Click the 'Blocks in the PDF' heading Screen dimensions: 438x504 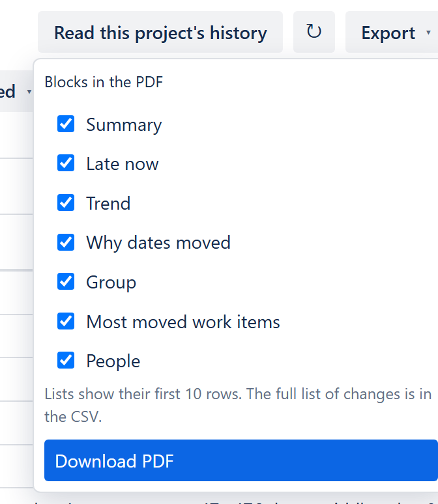coord(104,82)
